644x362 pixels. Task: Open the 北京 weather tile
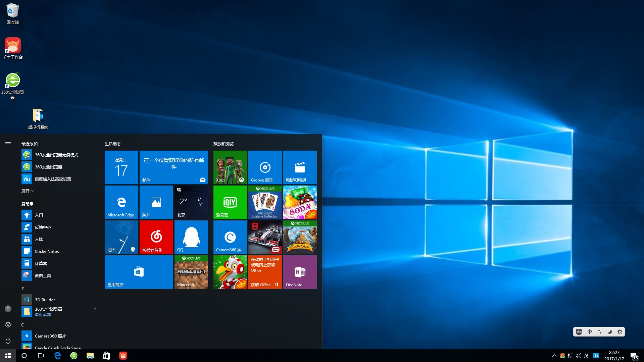(x=191, y=202)
